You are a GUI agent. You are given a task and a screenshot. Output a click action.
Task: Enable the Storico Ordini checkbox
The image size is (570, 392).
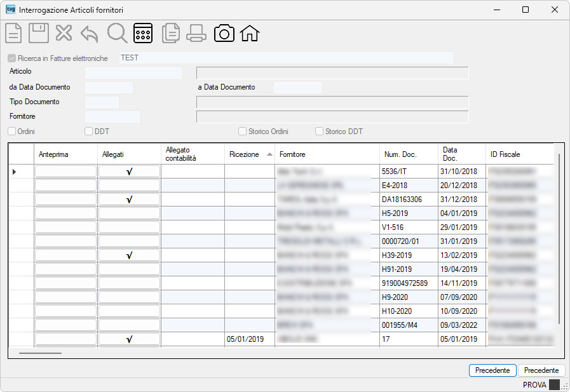(x=243, y=131)
